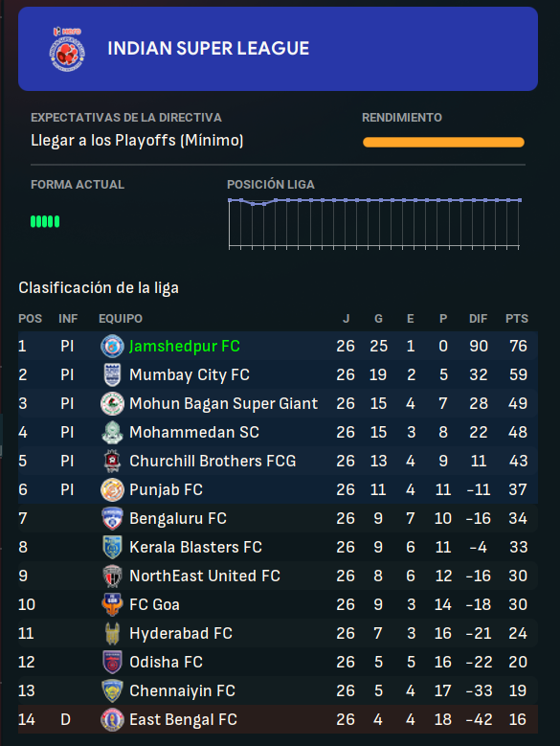Click the green Forma Actual indicators
Viewport: 560px width, 746px height.
tap(45, 221)
